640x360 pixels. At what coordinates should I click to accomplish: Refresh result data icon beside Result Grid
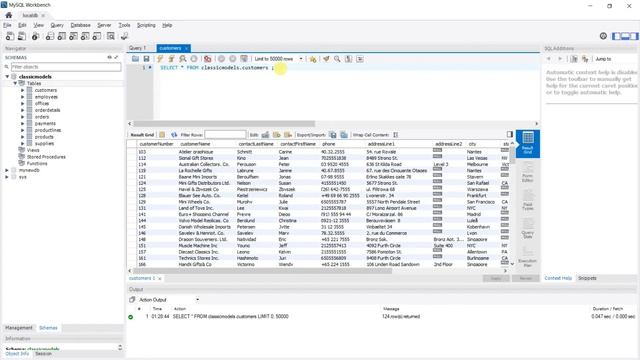174,135
